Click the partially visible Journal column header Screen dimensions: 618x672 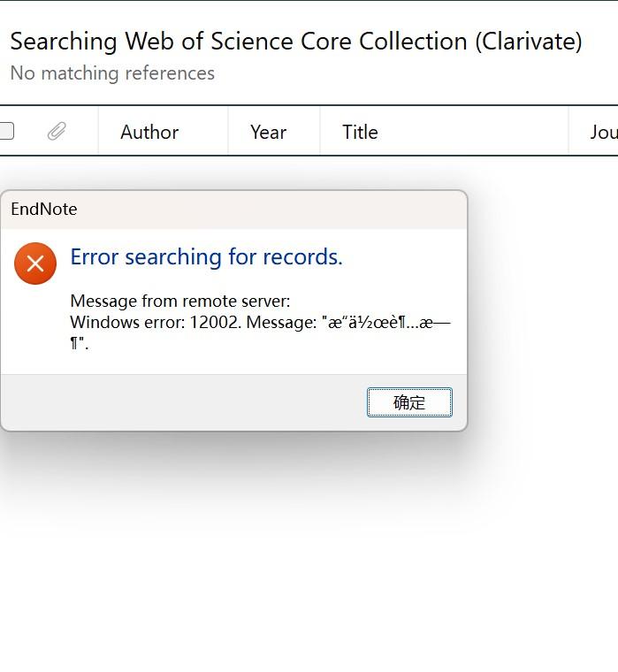coord(603,132)
